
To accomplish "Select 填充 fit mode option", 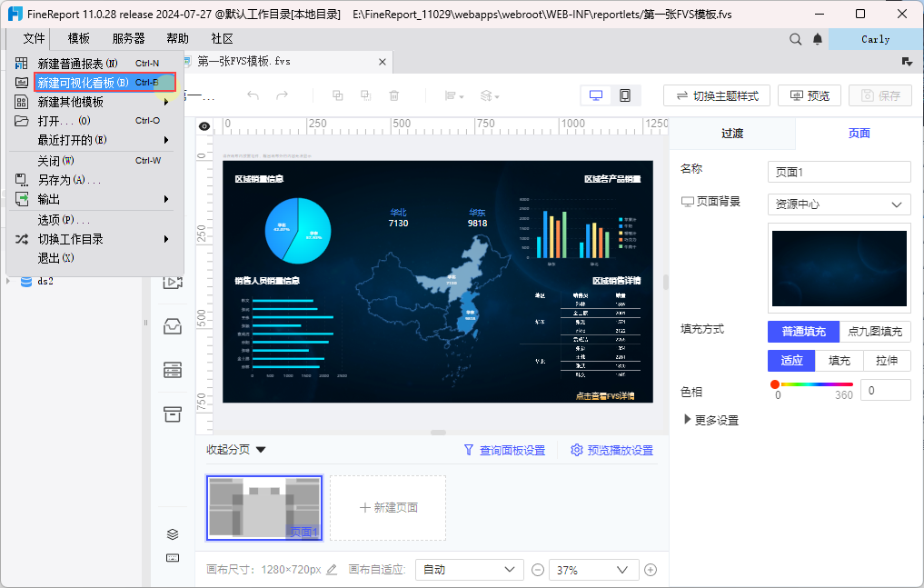I will point(840,361).
